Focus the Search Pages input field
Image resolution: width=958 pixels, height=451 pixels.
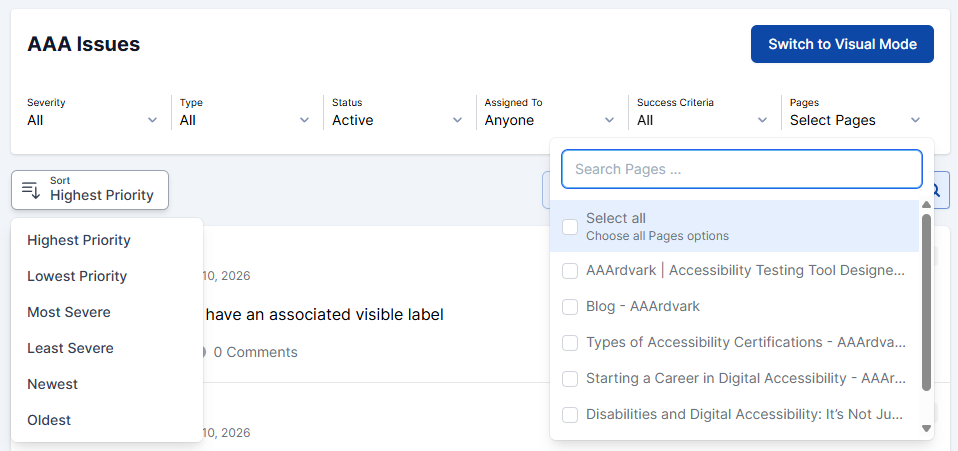click(741, 169)
